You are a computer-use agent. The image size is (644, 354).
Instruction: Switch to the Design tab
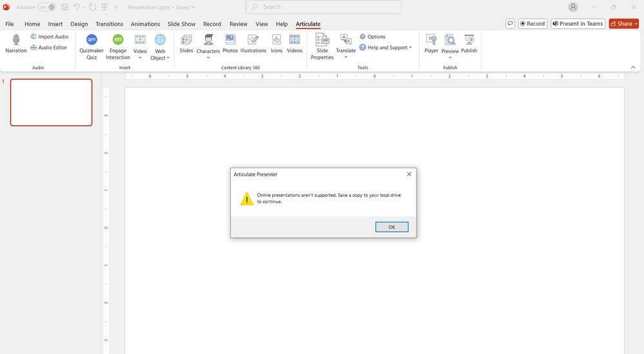click(79, 24)
